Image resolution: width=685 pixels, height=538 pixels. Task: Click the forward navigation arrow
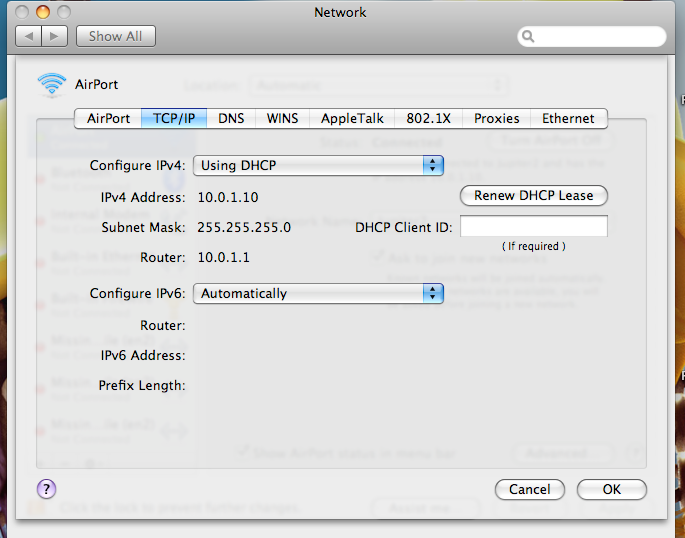[x=55, y=36]
